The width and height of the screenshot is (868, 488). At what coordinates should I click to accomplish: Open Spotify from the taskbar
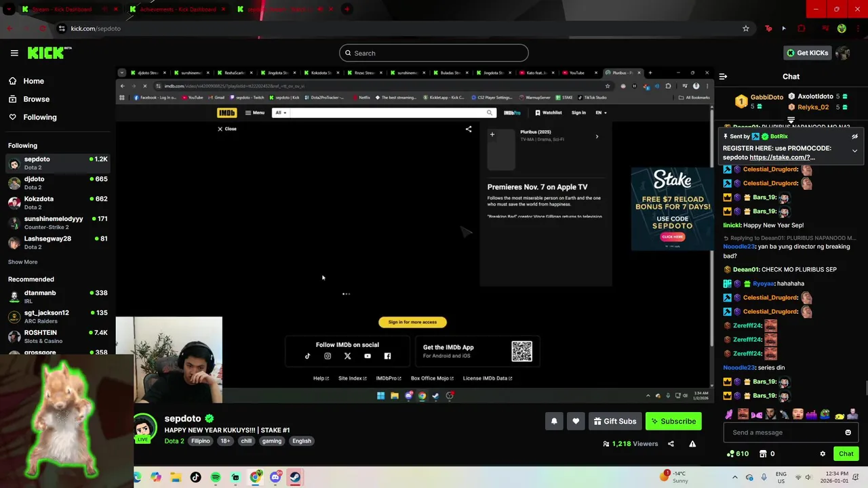(x=216, y=477)
